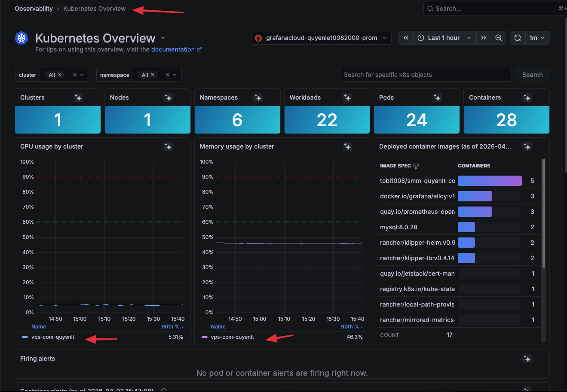Filter the IMAGE SPEC column

coord(416,166)
